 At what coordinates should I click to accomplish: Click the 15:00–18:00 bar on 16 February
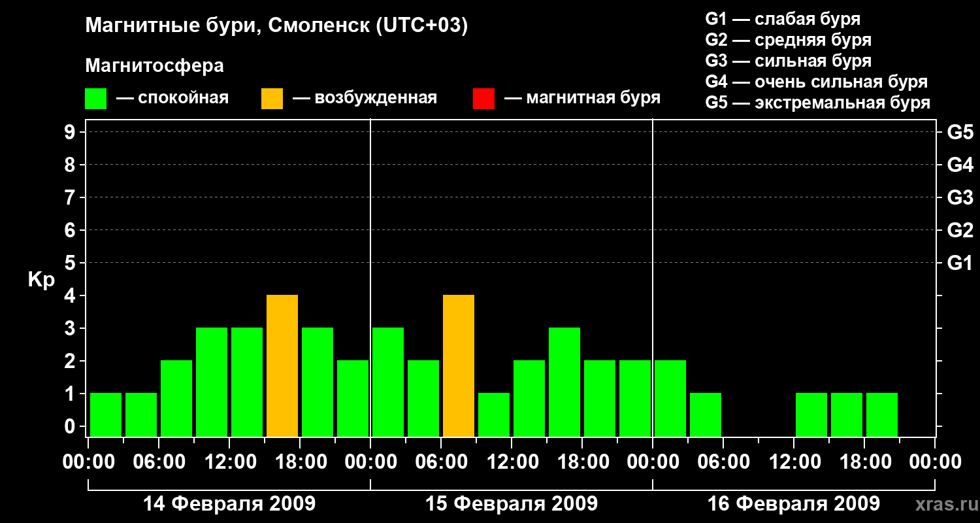(x=847, y=414)
